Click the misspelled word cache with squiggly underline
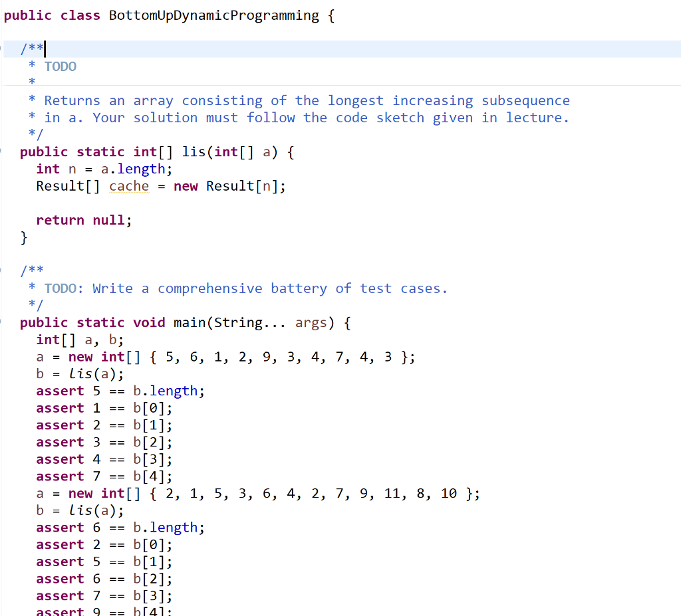 click(128, 186)
